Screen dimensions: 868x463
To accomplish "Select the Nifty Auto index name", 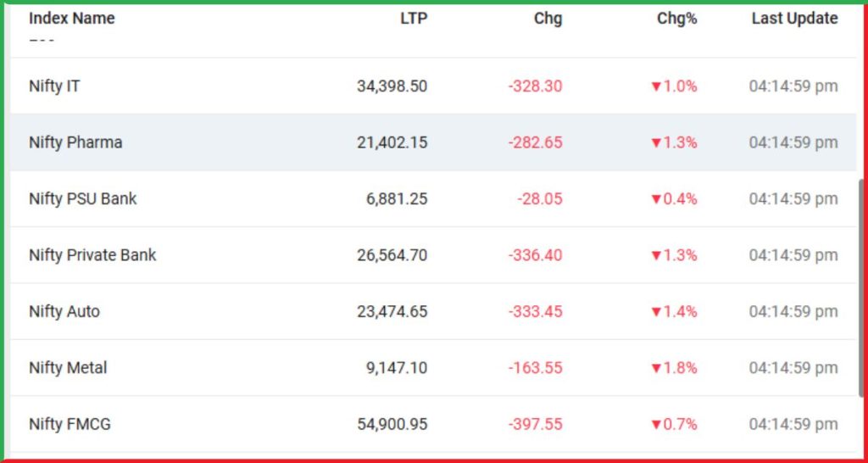I will [x=64, y=312].
